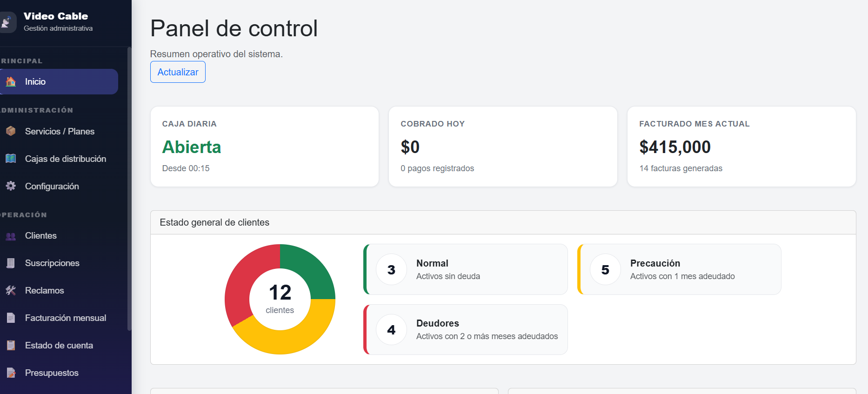Image resolution: width=868 pixels, height=394 pixels.
Task: Select the Facturado Mes Actual card
Action: pyautogui.click(x=741, y=147)
